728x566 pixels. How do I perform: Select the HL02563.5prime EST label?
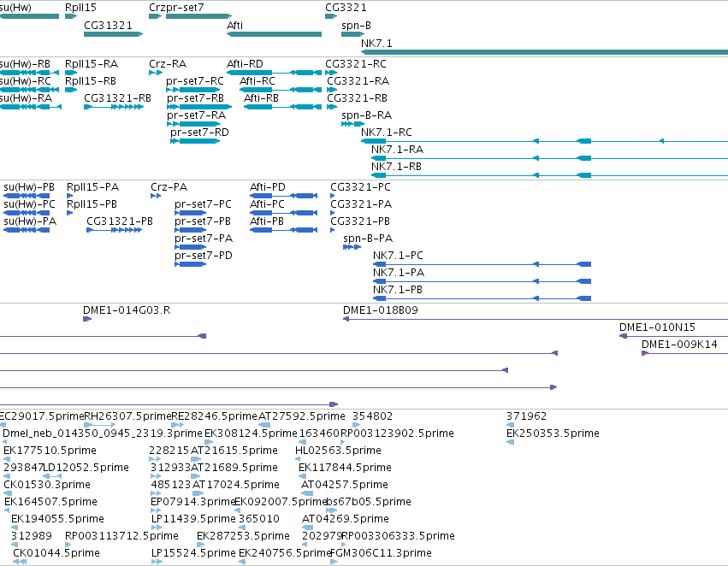pyautogui.click(x=338, y=451)
